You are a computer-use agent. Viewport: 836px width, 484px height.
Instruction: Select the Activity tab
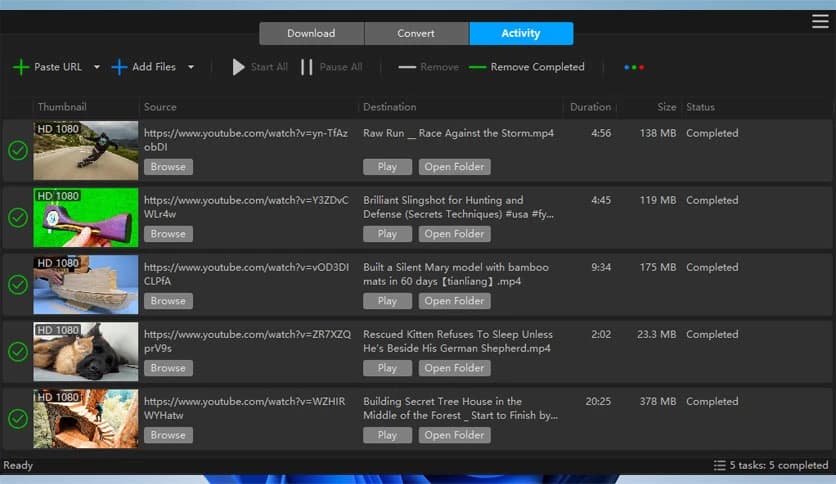tap(521, 33)
